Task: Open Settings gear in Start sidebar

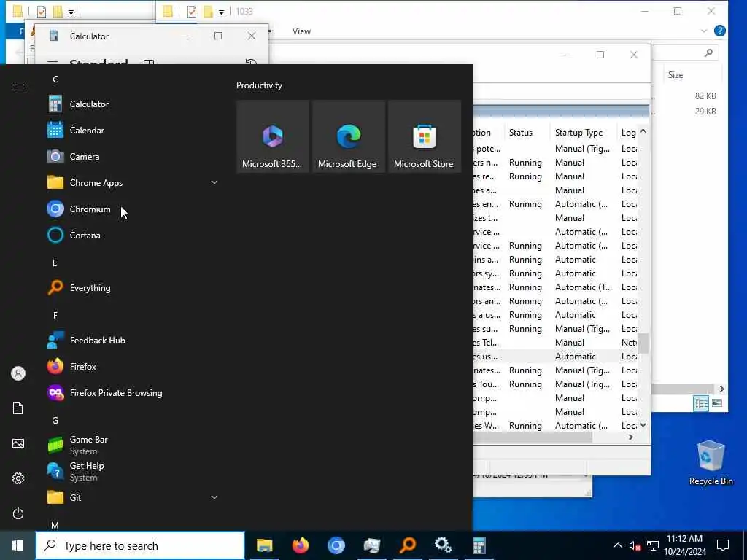Action: tap(18, 478)
